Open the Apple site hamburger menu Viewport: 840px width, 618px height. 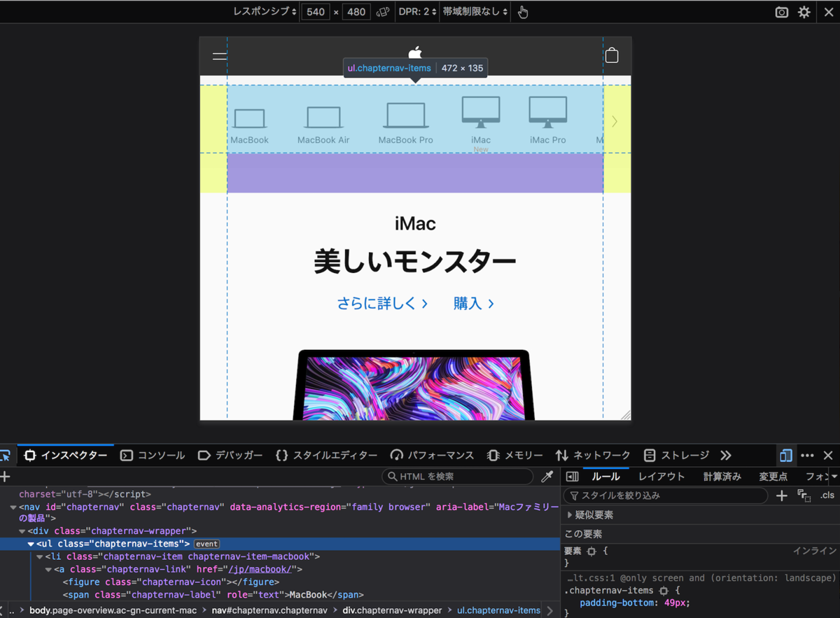point(220,56)
